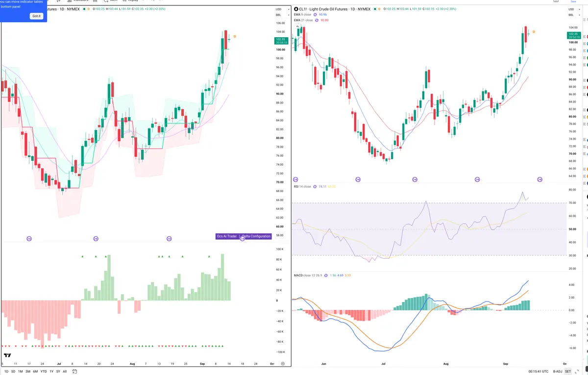
Task: Select EMA 21 close legend label
Action: [303, 20]
